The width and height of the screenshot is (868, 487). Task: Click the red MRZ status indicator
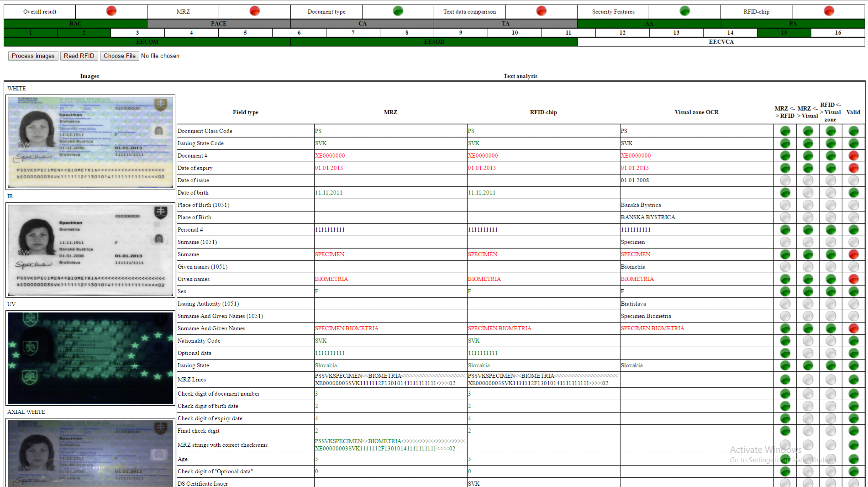click(253, 11)
